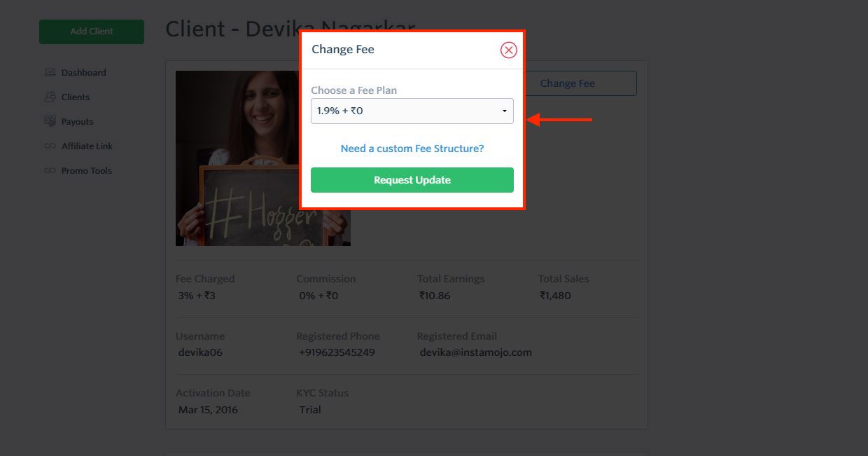Image resolution: width=868 pixels, height=456 pixels.
Task: Click the Clients people icon
Action: tap(50, 97)
